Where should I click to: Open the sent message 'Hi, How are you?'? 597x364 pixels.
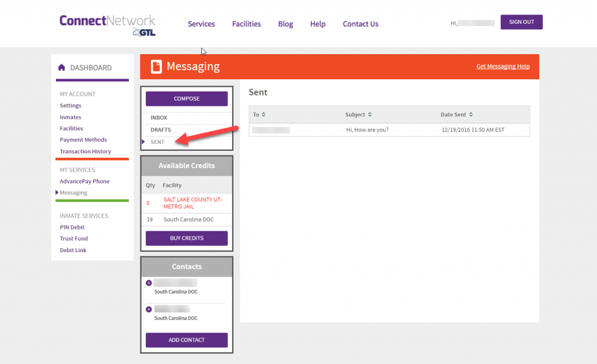click(x=367, y=130)
